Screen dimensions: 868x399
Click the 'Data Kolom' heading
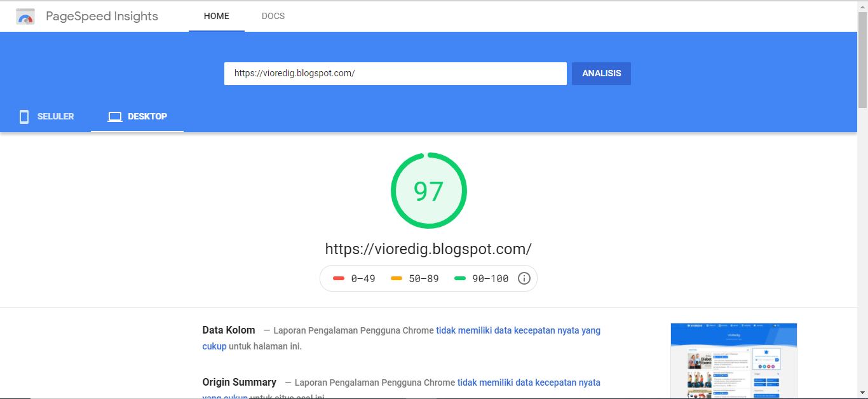click(x=229, y=330)
